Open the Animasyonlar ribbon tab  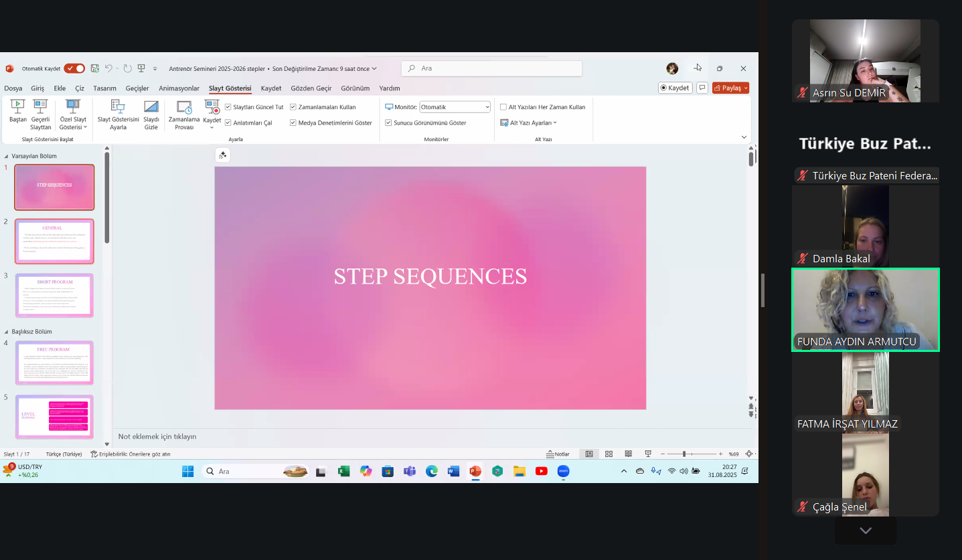(179, 88)
